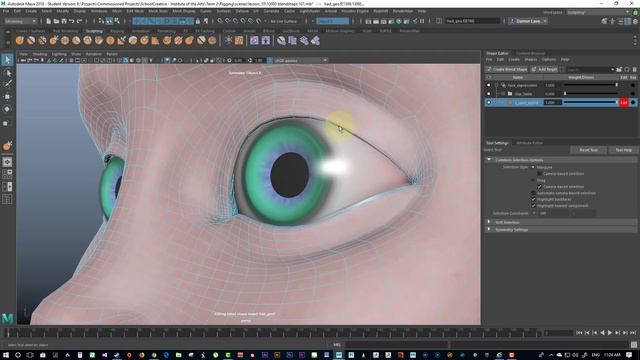The width and height of the screenshot is (640, 360).
Task: Toggle Camera based selection under Drag
Action: 540,187
